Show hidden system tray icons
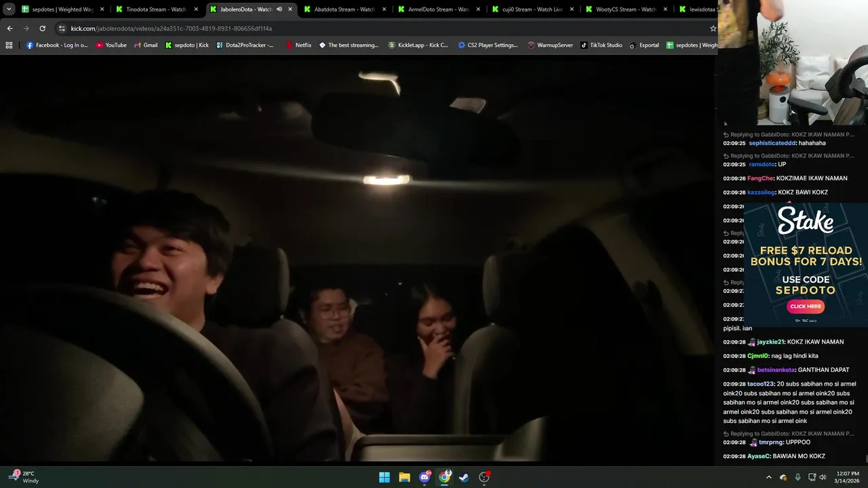Image resolution: width=868 pixels, height=488 pixels. click(768, 477)
